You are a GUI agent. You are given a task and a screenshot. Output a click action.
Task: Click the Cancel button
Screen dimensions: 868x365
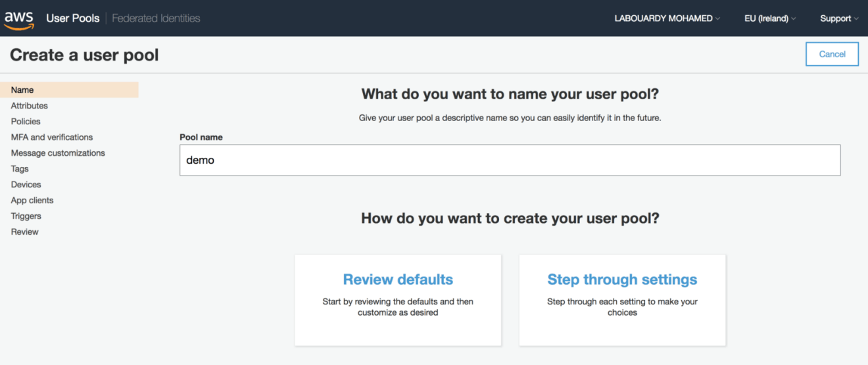tap(832, 55)
